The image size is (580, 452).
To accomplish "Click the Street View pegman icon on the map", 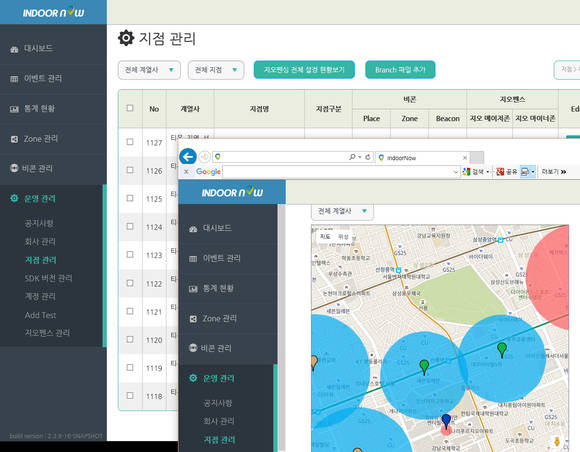I will (x=557, y=441).
